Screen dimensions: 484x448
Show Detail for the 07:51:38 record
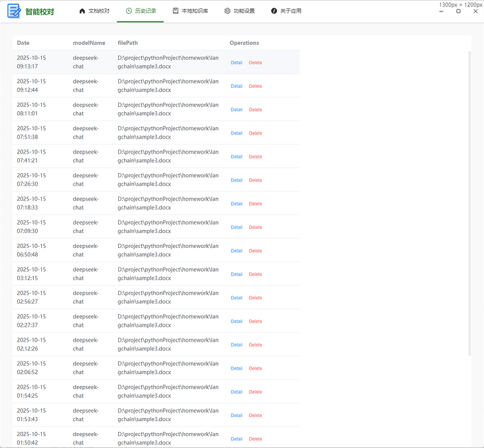(236, 133)
